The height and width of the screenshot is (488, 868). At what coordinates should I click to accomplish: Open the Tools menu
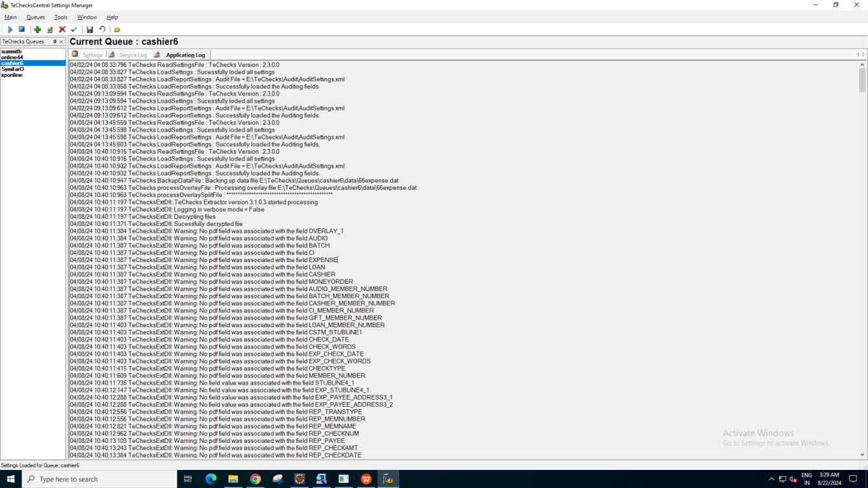click(x=61, y=17)
